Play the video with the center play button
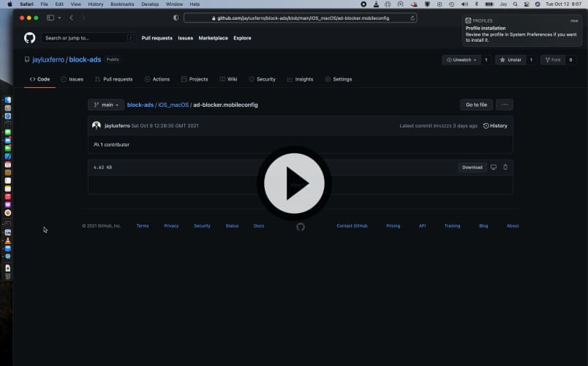Screen dimensions: 588x366 point(294,183)
